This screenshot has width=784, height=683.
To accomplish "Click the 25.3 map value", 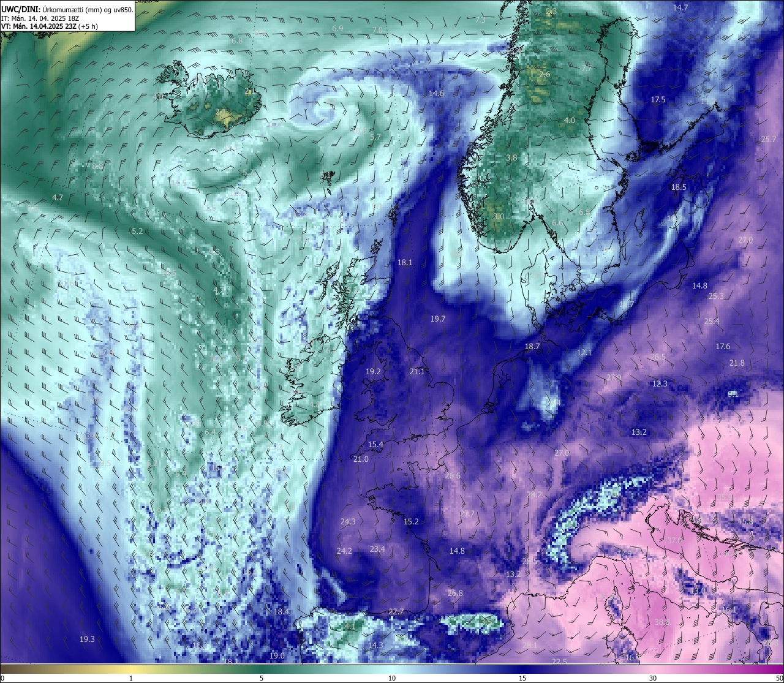I will coord(716,296).
